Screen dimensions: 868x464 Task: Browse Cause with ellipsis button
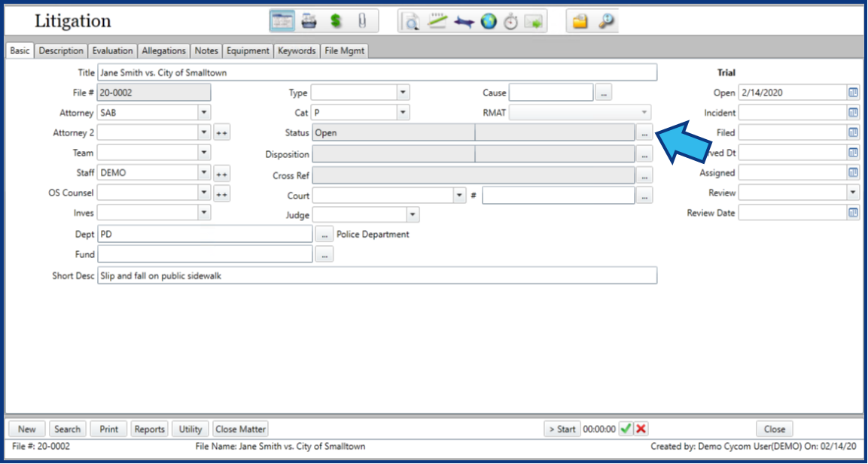click(604, 93)
